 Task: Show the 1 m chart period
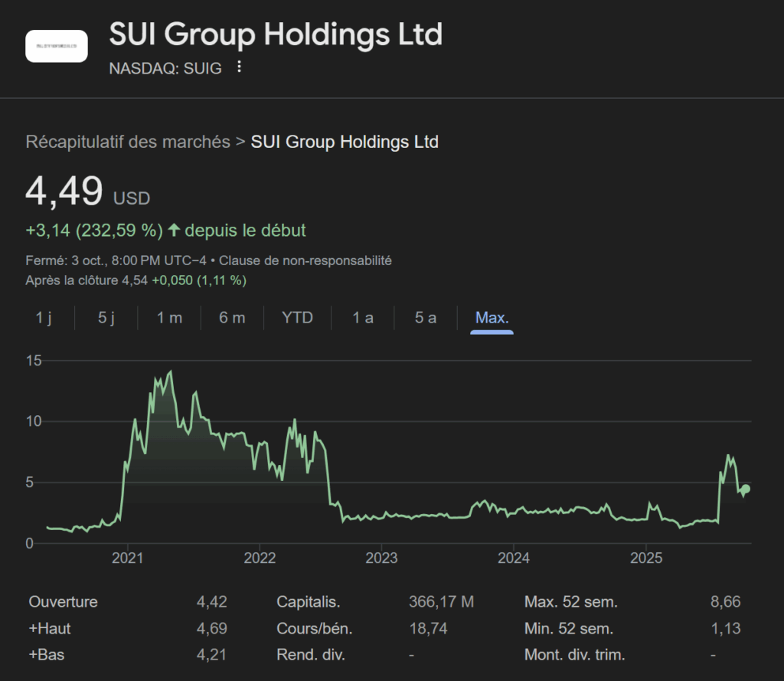pos(169,317)
